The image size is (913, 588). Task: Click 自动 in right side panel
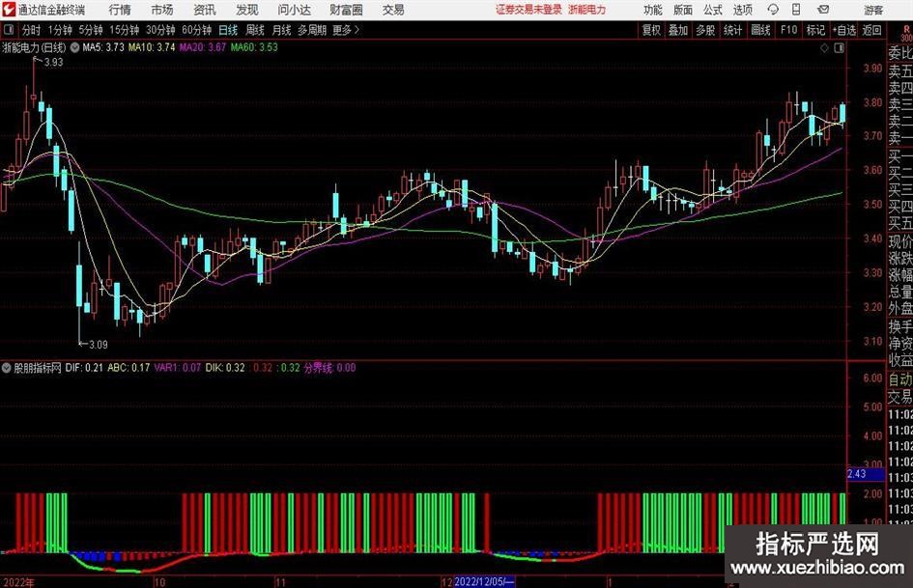click(x=899, y=379)
